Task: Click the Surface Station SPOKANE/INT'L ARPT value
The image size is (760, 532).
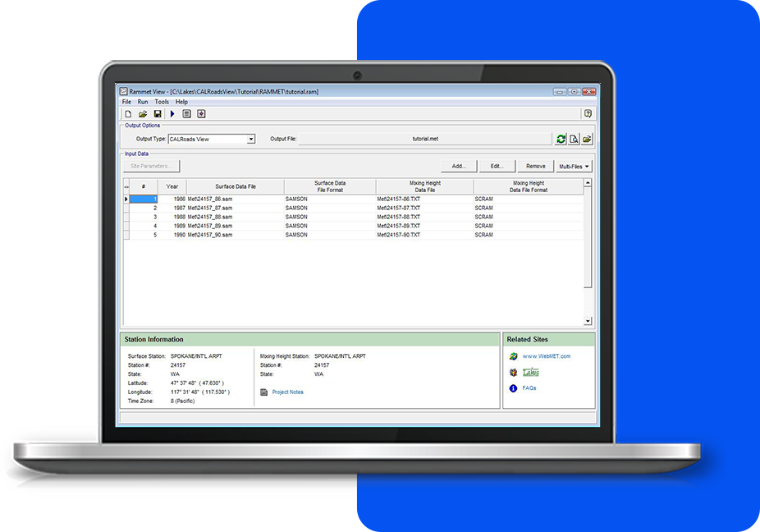Action: click(196, 356)
